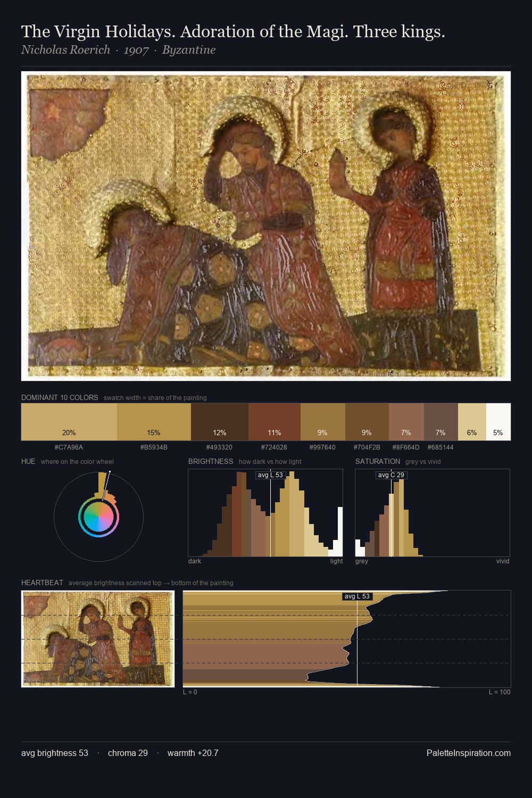
Task: Click the Byzantine style label
Action: click(x=189, y=50)
